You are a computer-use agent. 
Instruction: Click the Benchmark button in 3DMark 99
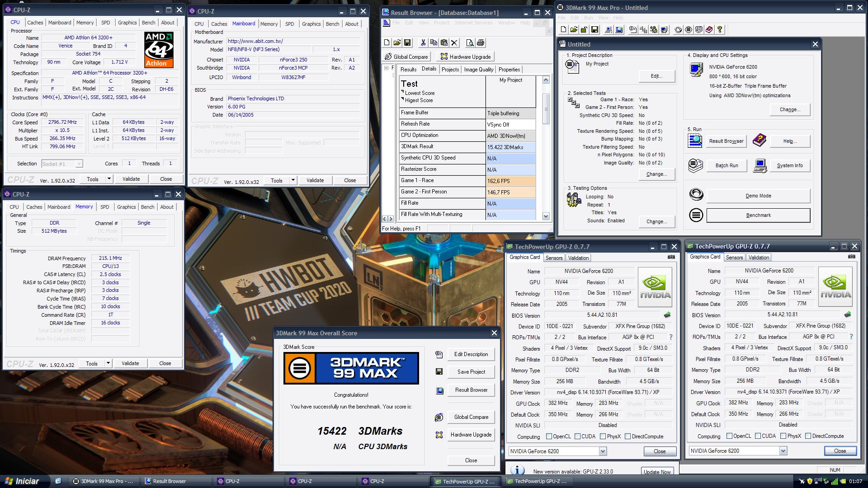pyautogui.click(x=758, y=216)
